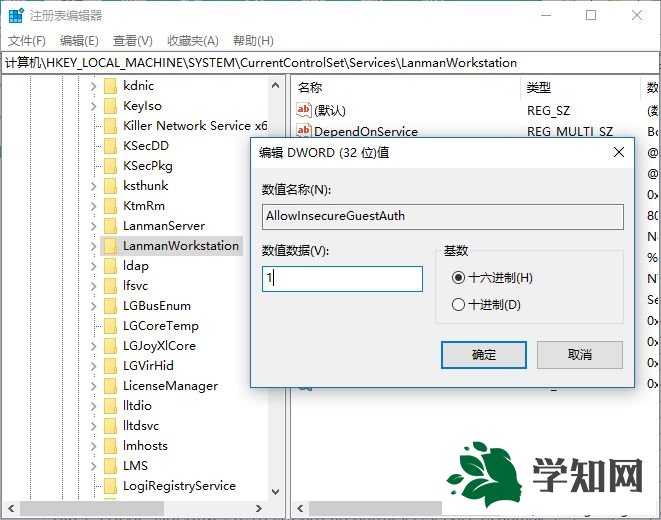The width and height of the screenshot is (661, 520).
Task: Open the 查看(V) menu
Action: click(132, 41)
